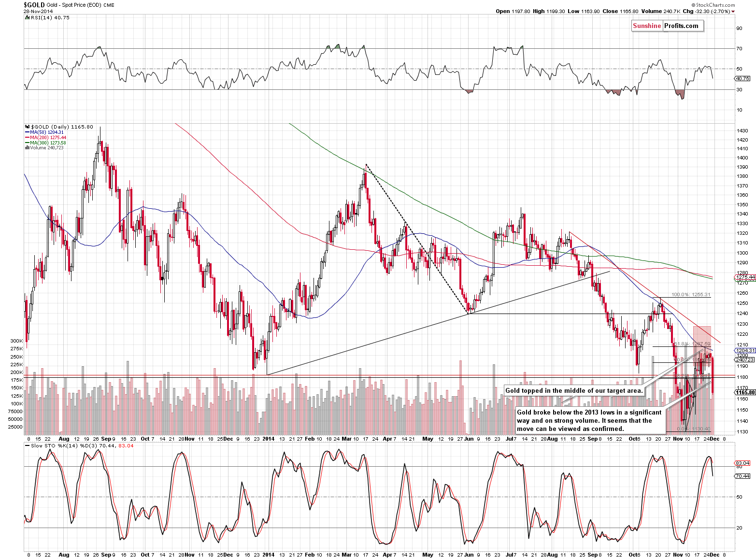Click the 0.0%: 1130.40 retracement label
Screen dimensions: 756x559
pyautogui.click(x=694, y=429)
